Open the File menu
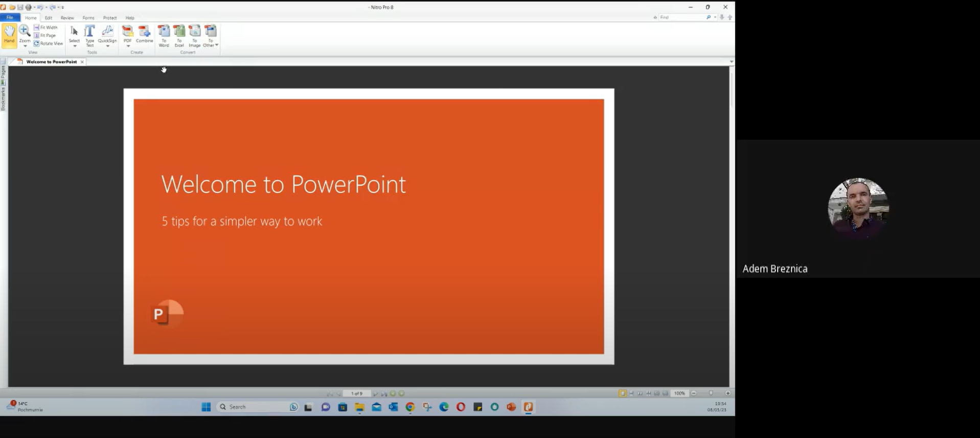This screenshot has width=980, height=438. coord(10,17)
